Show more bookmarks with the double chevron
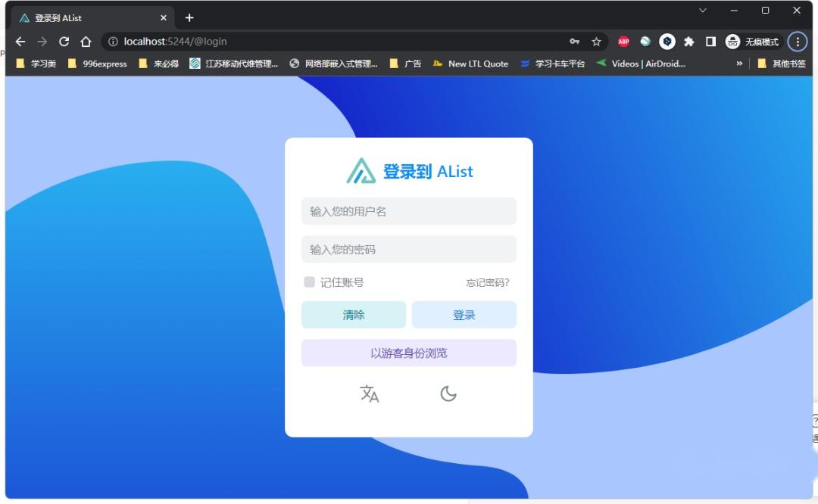Screen dimensions: 818x504 [x=739, y=64]
